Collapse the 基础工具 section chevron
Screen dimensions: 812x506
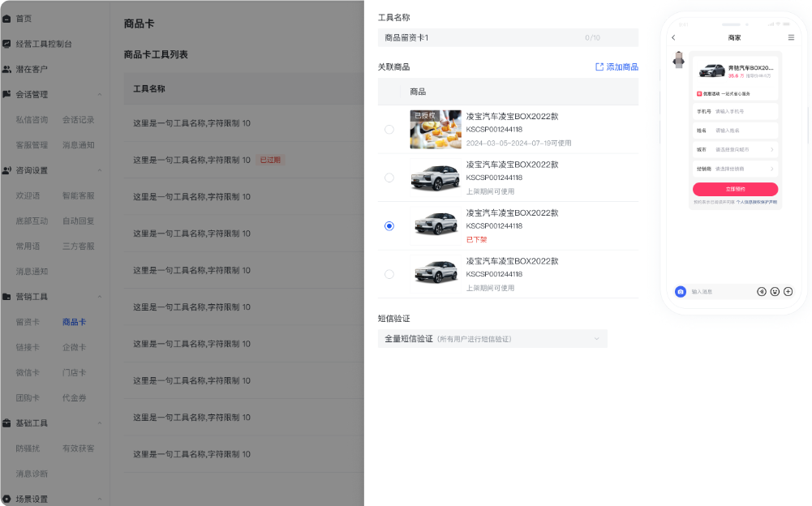click(x=100, y=423)
